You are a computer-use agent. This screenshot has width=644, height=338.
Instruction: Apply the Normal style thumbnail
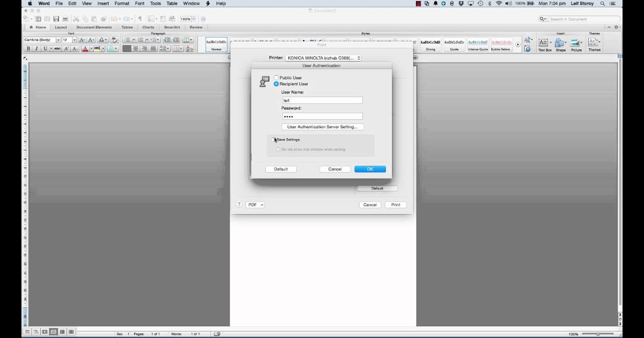[216, 45]
